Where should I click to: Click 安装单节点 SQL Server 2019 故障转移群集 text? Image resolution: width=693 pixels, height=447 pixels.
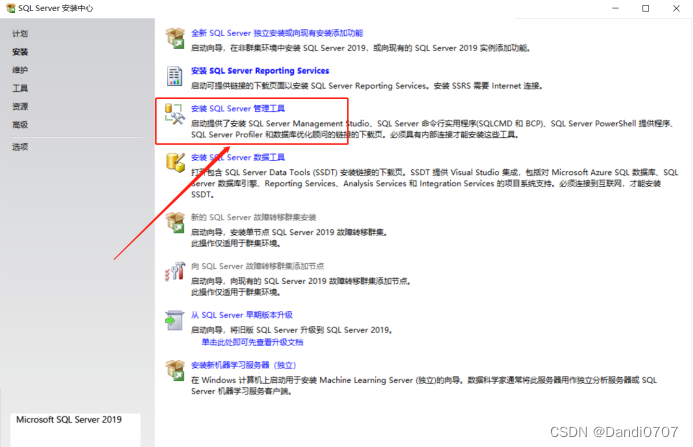tap(289, 232)
